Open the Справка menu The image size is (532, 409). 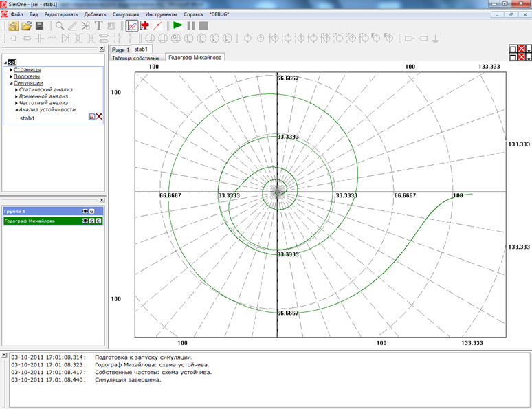click(x=193, y=14)
